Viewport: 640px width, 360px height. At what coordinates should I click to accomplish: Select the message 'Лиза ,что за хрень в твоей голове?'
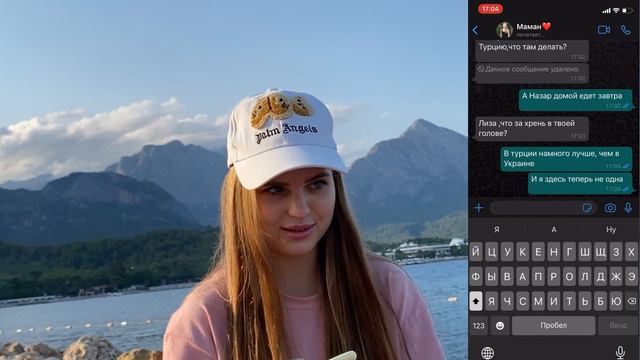[x=532, y=129]
